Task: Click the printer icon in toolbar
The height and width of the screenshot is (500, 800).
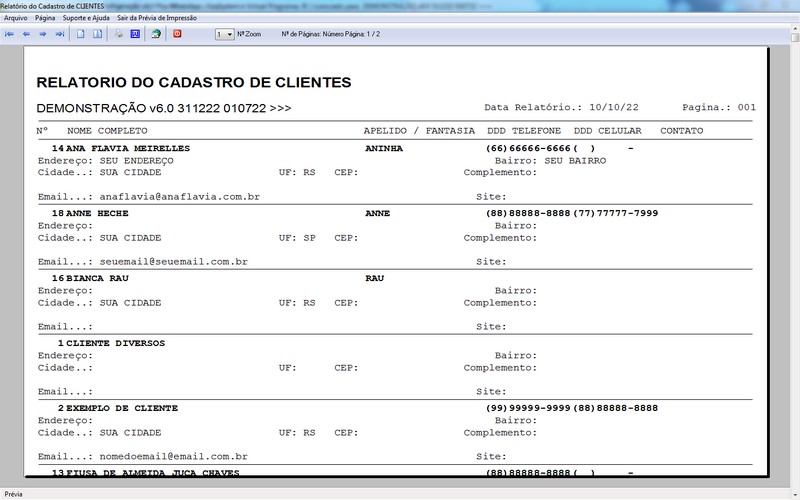Action: [118, 34]
